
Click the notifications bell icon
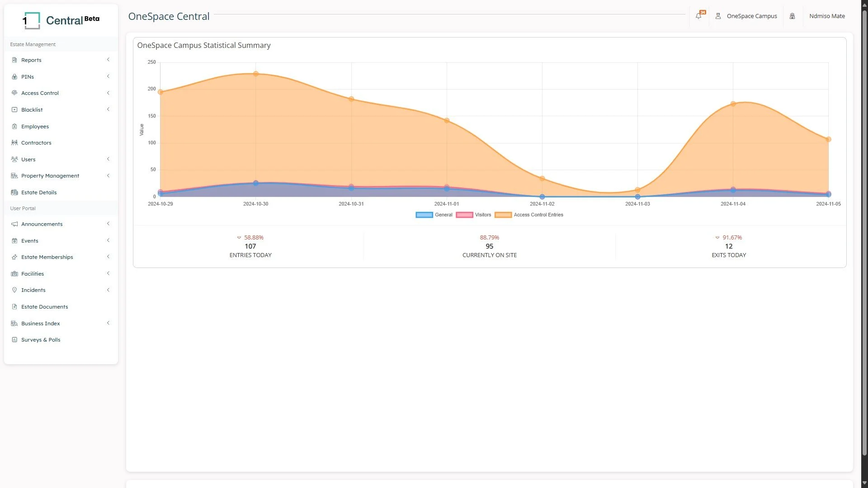698,16
